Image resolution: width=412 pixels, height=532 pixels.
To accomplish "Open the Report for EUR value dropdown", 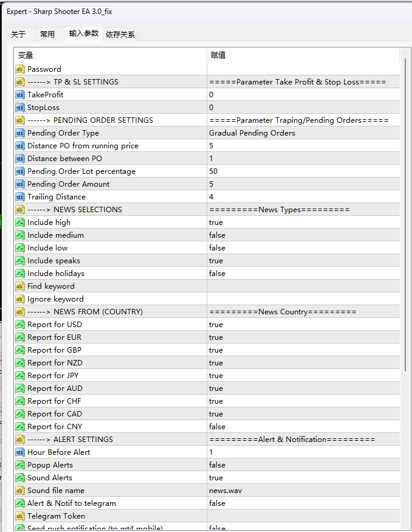I will (303, 337).
